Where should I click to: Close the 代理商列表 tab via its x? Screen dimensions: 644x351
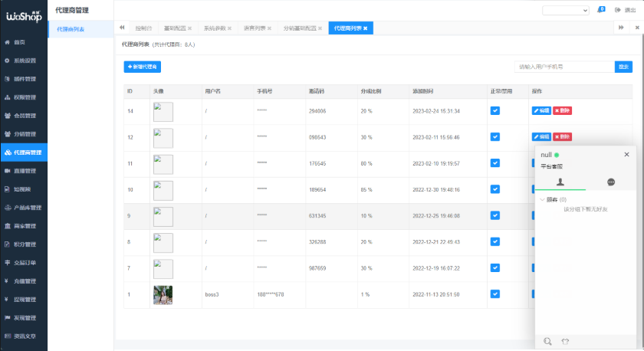pyautogui.click(x=365, y=28)
